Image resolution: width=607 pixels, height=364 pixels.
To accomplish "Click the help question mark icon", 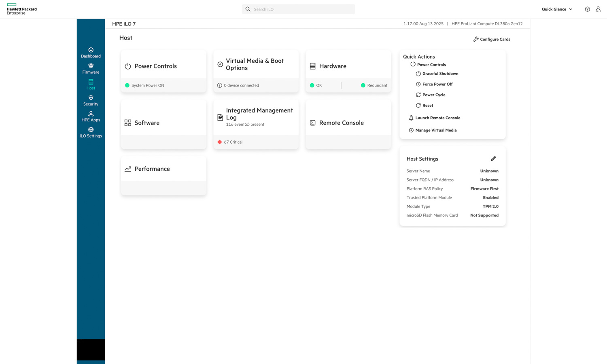I will tap(587, 9).
